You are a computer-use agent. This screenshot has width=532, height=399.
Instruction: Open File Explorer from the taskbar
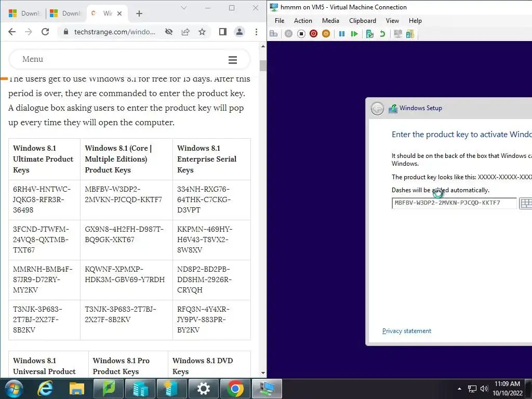click(77, 389)
